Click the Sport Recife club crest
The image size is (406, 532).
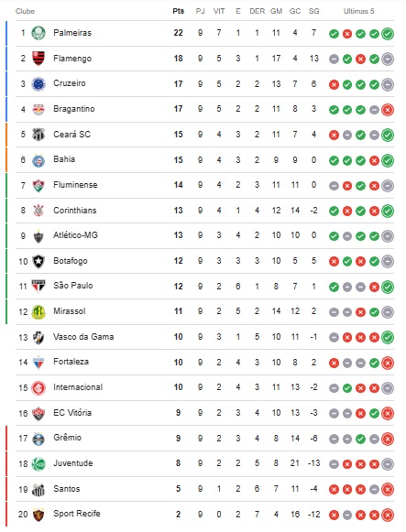coord(38,515)
